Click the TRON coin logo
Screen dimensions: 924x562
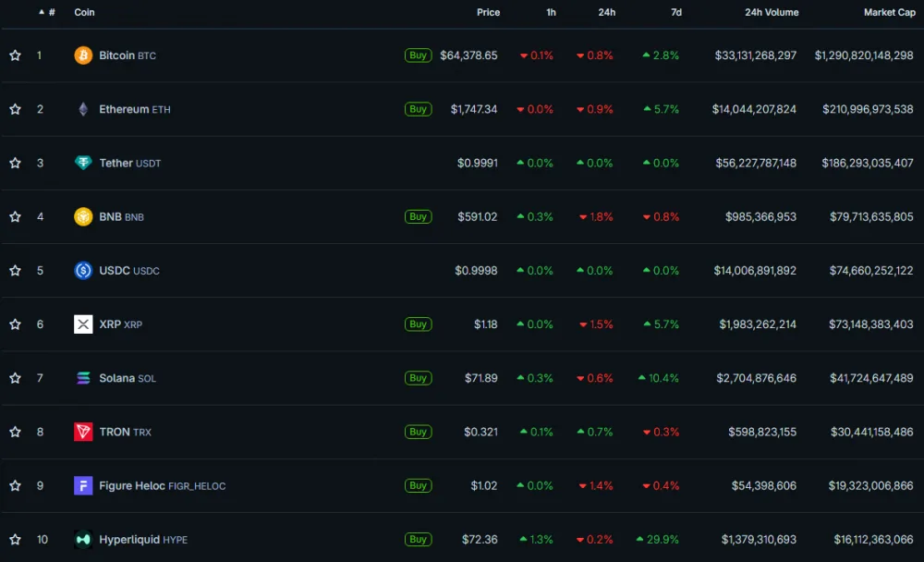(x=83, y=432)
